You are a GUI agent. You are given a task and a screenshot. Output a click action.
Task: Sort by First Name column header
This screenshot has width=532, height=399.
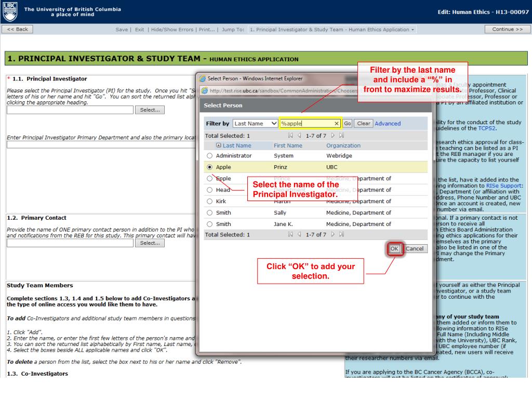coord(288,145)
